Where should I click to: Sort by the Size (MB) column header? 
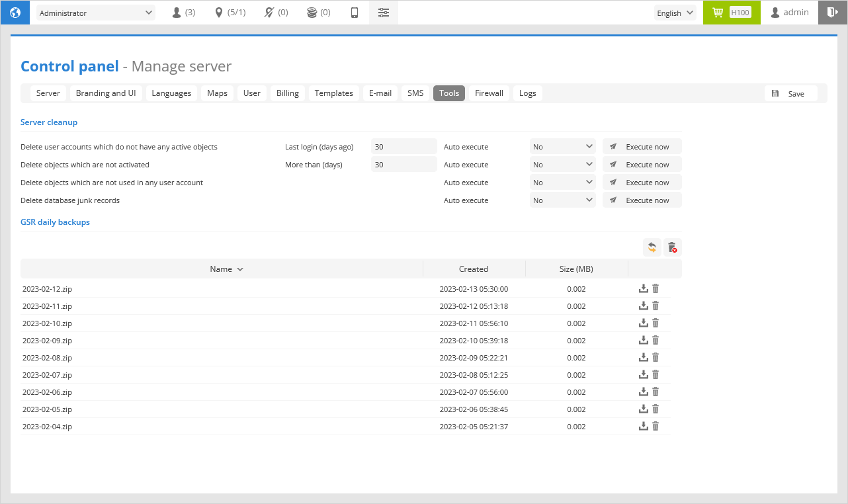pos(576,269)
